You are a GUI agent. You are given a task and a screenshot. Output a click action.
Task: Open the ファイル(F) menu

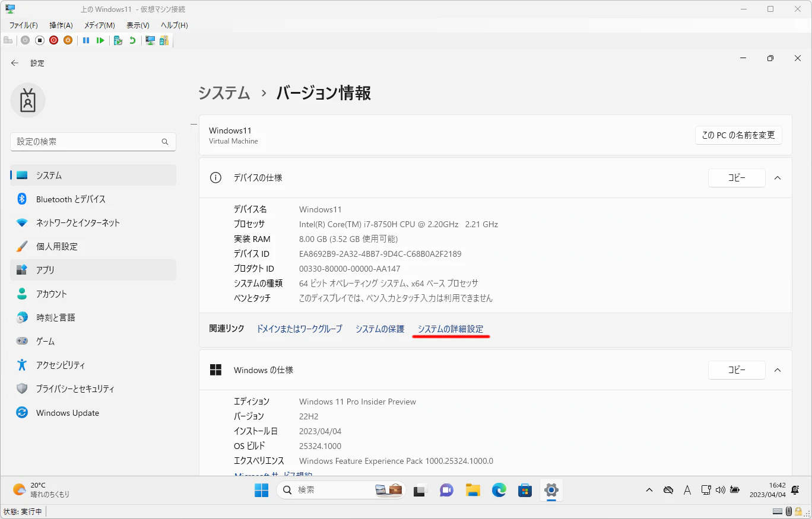24,26
